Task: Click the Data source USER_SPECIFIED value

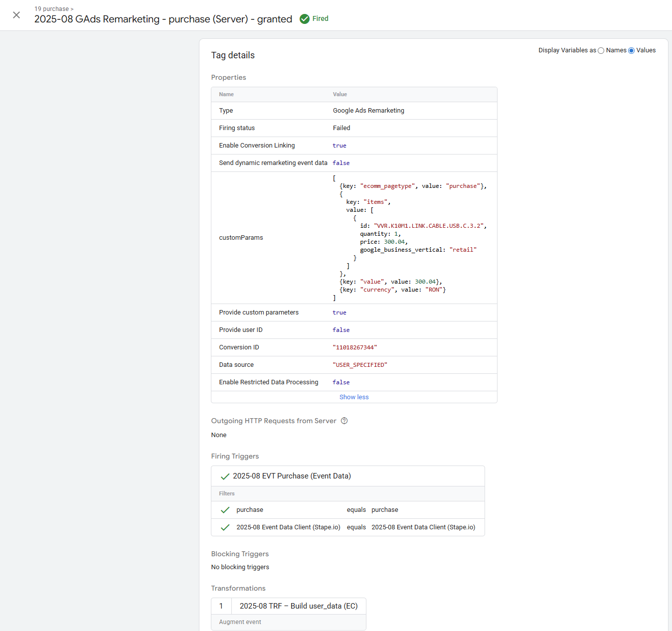Action: 359,365
